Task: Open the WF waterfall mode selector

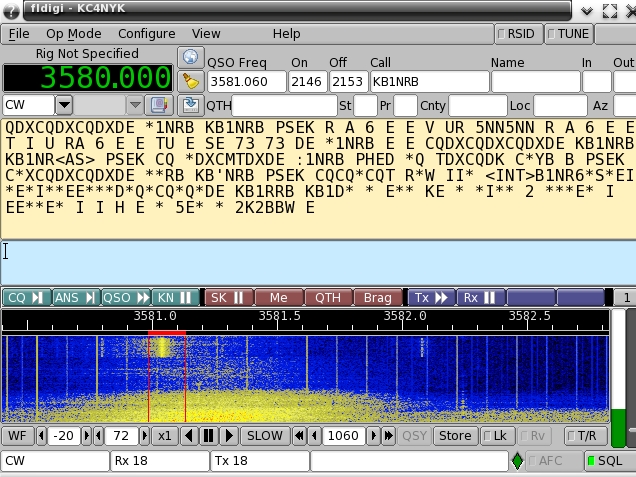Action: coord(16,436)
